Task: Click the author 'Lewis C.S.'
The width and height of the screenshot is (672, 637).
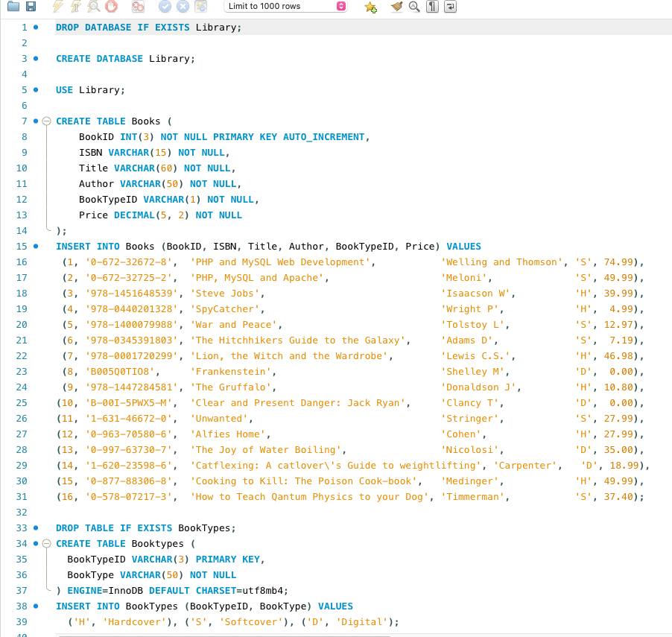Action: coord(475,356)
